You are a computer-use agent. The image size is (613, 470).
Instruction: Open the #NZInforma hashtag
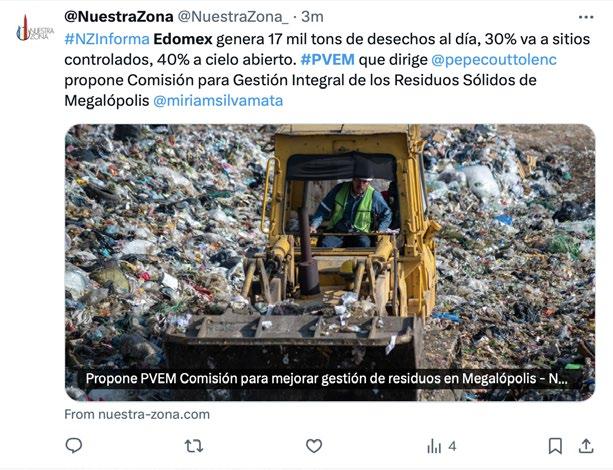tap(107, 39)
